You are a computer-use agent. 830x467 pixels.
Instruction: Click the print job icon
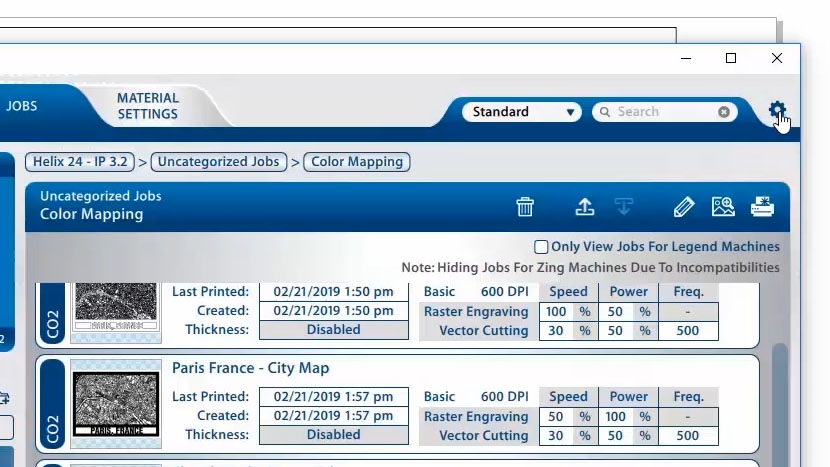(x=762, y=207)
